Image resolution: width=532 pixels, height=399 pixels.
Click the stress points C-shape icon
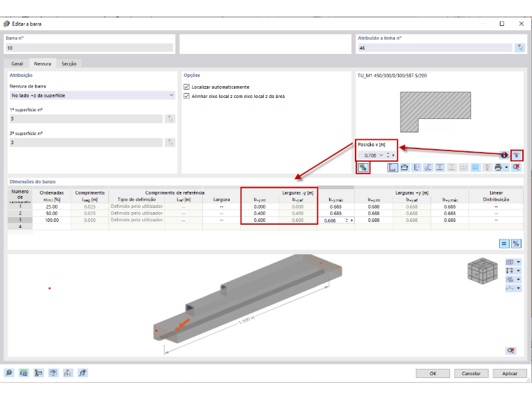[x=428, y=167]
